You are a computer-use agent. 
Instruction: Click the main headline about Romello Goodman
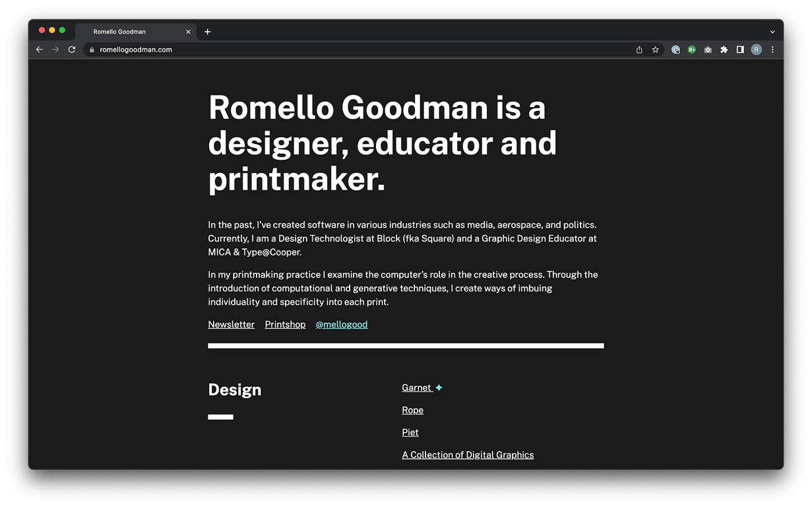(x=383, y=143)
